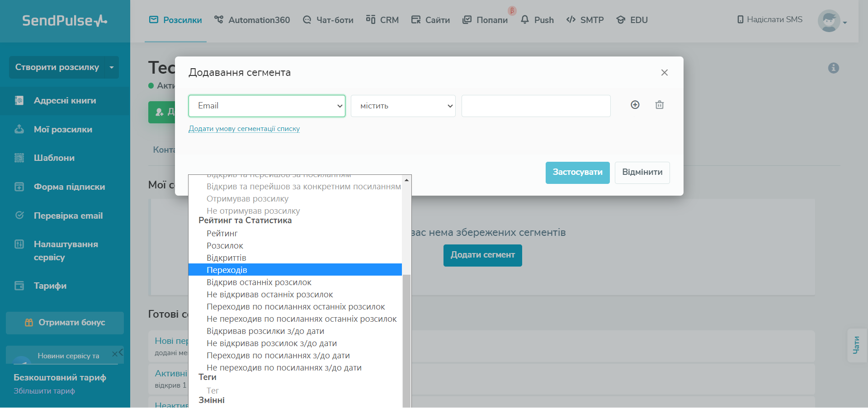
Task: Go to the Шаблони sidebar item
Action: (65, 158)
